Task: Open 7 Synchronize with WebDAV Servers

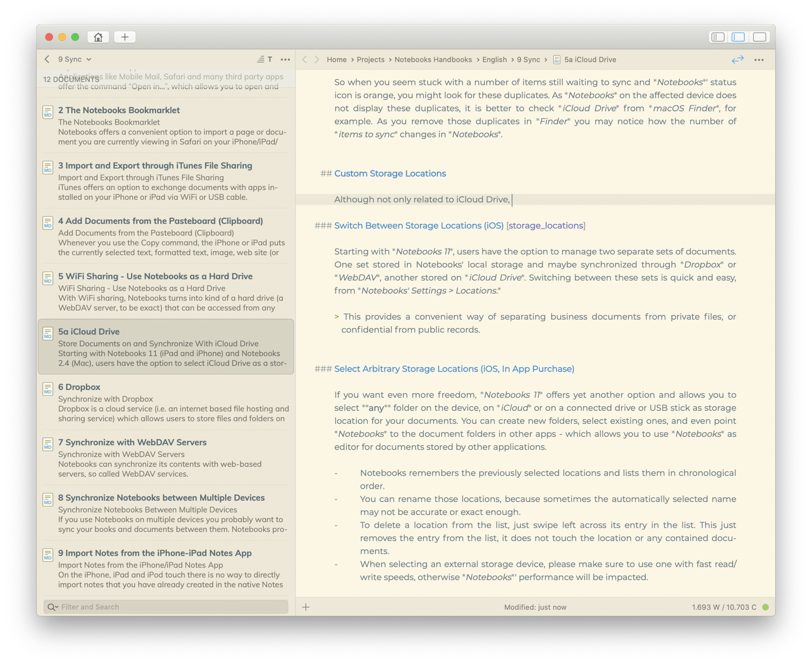Action: point(166,458)
